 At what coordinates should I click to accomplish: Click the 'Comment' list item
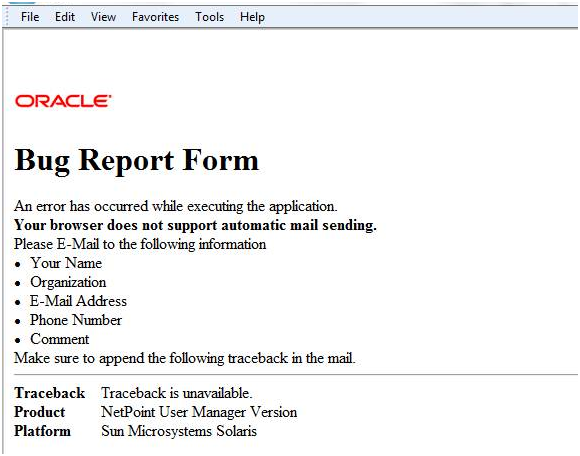[x=60, y=339]
